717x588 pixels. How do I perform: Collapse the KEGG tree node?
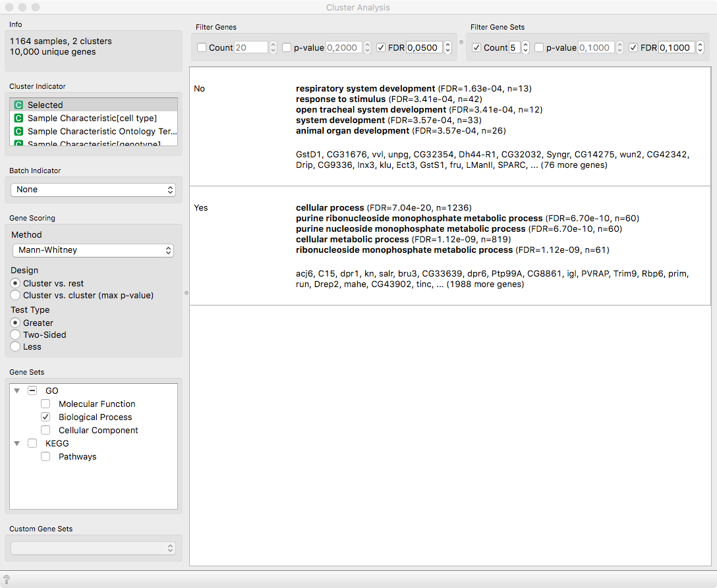point(17,443)
